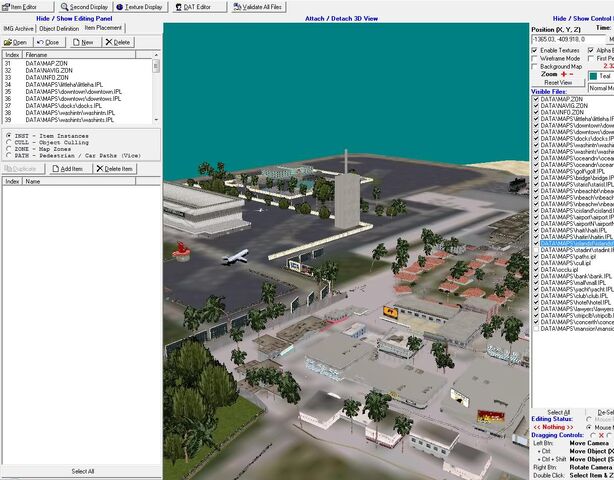614x480 pixels.
Task: Click the red zoom plus sign
Action: 563,74
